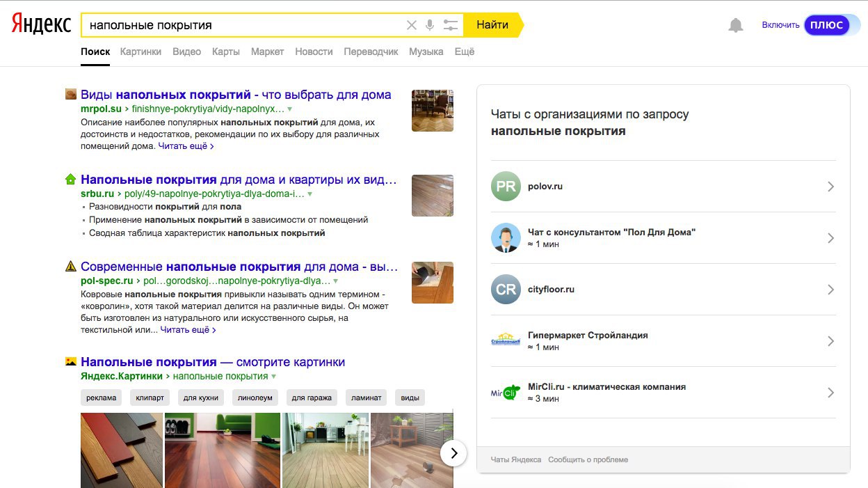This screenshot has height=488, width=868.
Task: Select the клипарт image filter chip
Action: tap(150, 398)
